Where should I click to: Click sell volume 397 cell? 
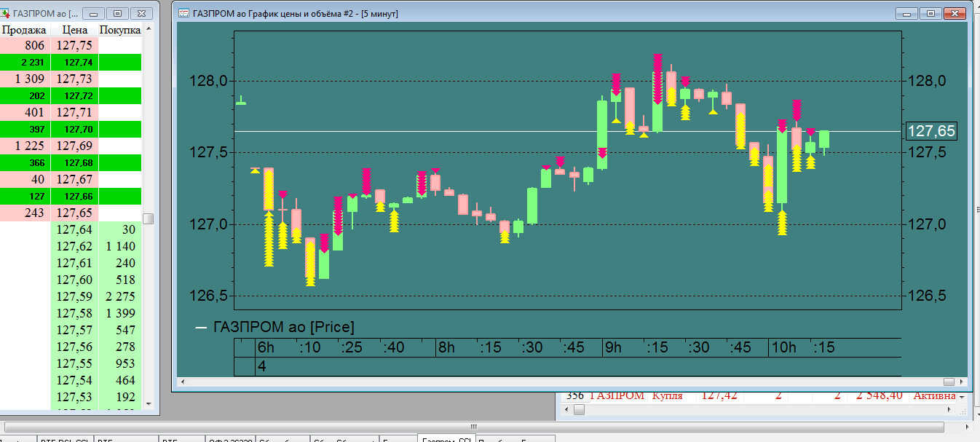coord(25,129)
